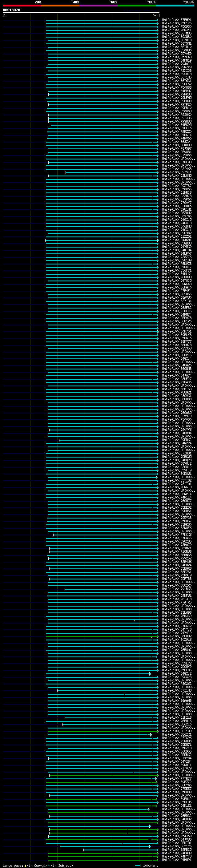
Task: Open entry UniRef100_A7TRC7
Action: [x=176, y=779]
